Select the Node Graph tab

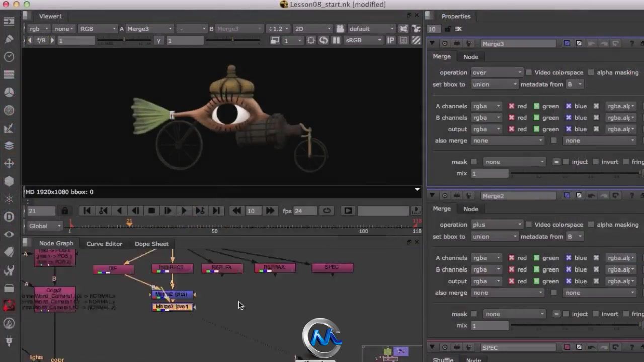pos(56,243)
